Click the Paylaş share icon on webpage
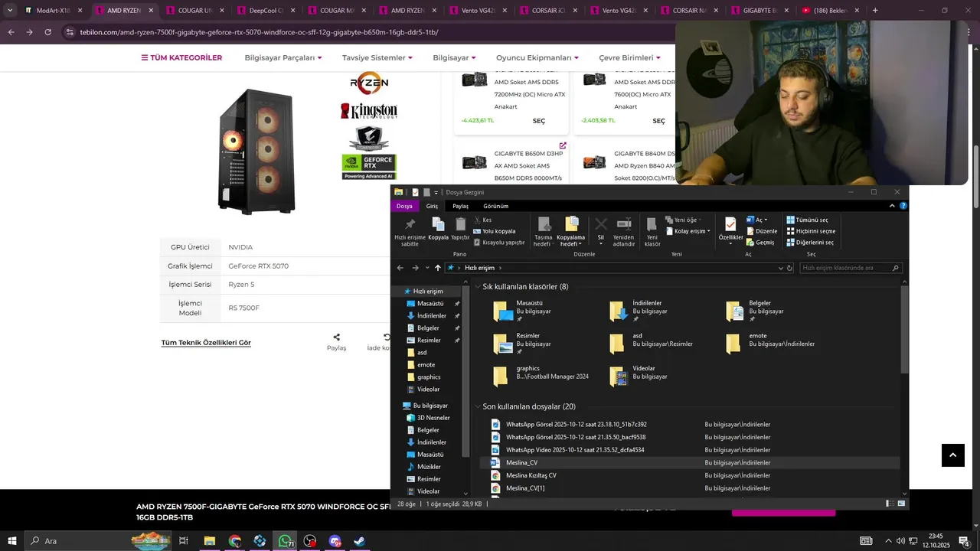 pyautogui.click(x=336, y=337)
